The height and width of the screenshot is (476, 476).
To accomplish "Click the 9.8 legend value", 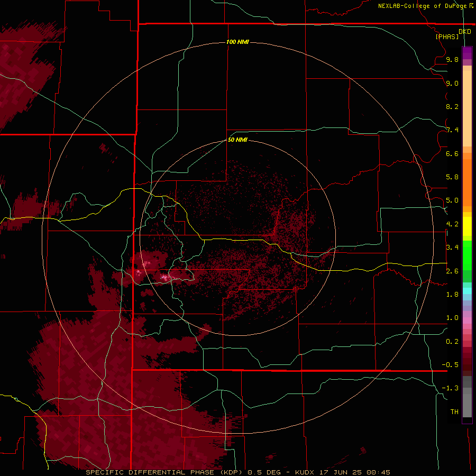I will (452, 59).
